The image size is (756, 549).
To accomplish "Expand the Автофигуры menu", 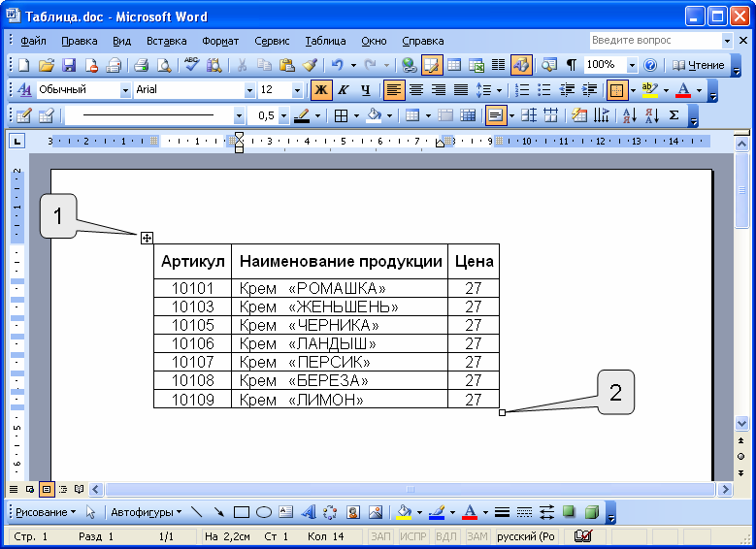I will [147, 512].
